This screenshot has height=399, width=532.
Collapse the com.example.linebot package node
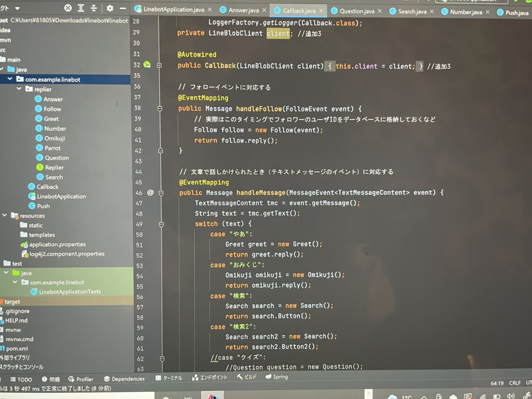click(x=10, y=79)
